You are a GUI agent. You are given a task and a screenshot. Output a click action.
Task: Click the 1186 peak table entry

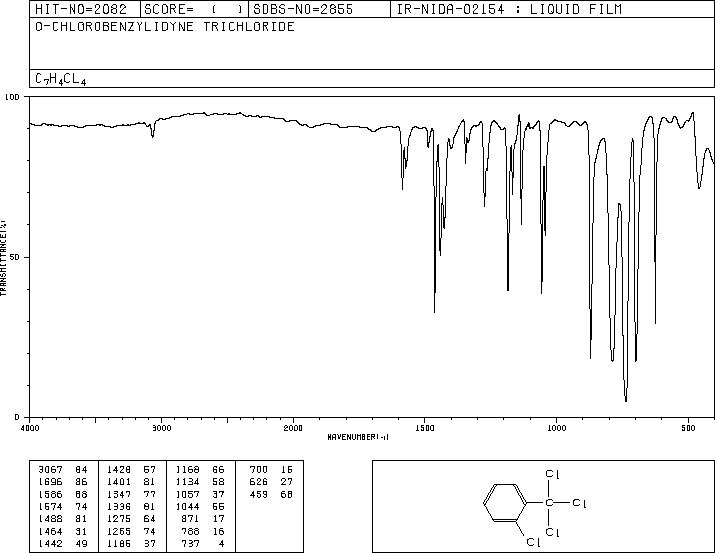131,543
